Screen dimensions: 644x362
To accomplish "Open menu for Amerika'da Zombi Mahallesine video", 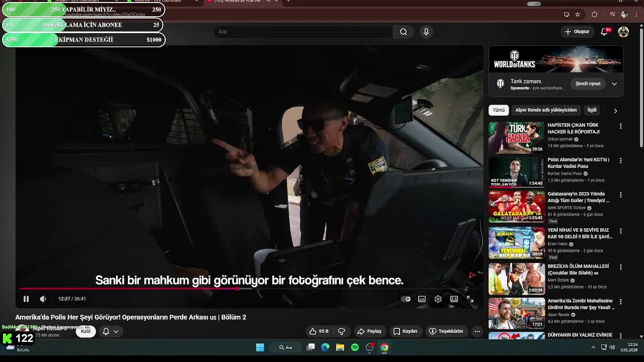I will pos(620,302).
